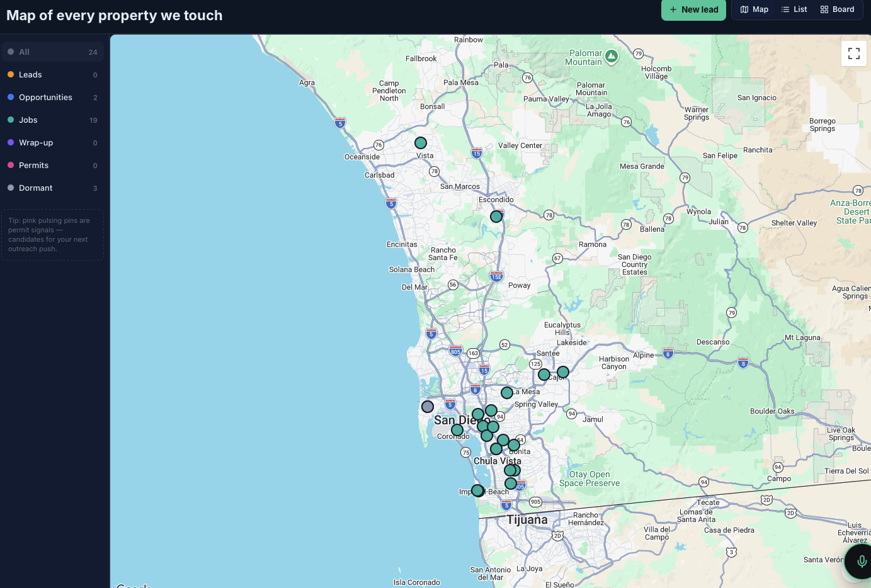Open the job pin at Imperial Beach
Viewport: 871px width, 588px height.
tap(477, 490)
